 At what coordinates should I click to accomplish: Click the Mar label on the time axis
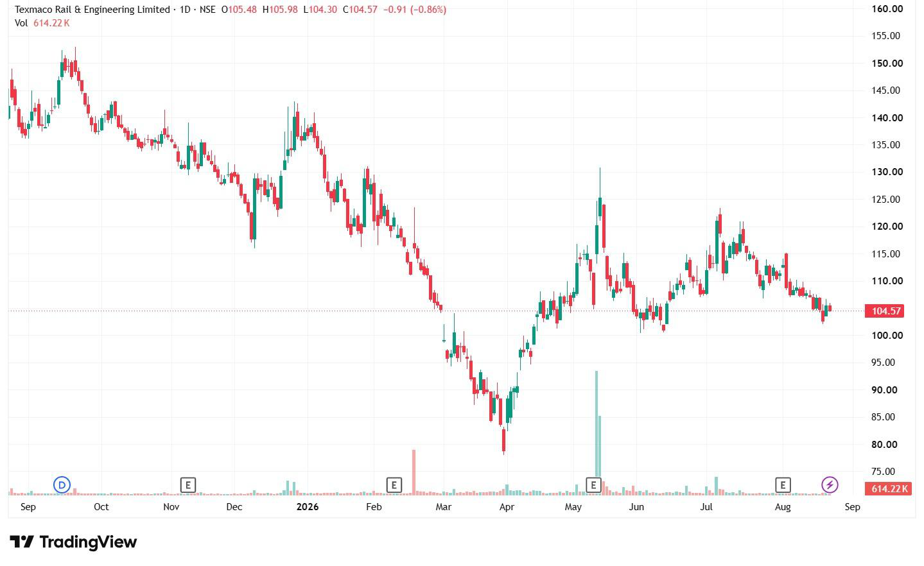point(443,507)
